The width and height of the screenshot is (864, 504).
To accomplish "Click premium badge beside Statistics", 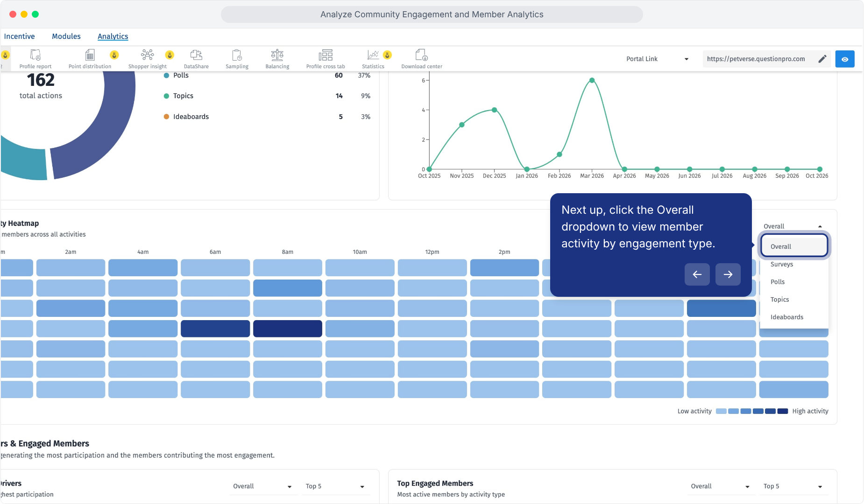I will point(388,55).
